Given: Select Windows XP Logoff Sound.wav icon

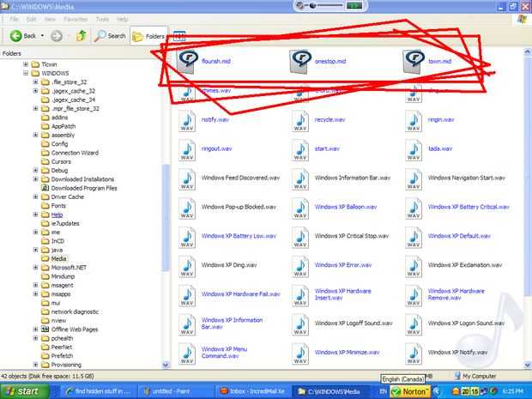Looking at the screenshot, I should pyautogui.click(x=300, y=324).
